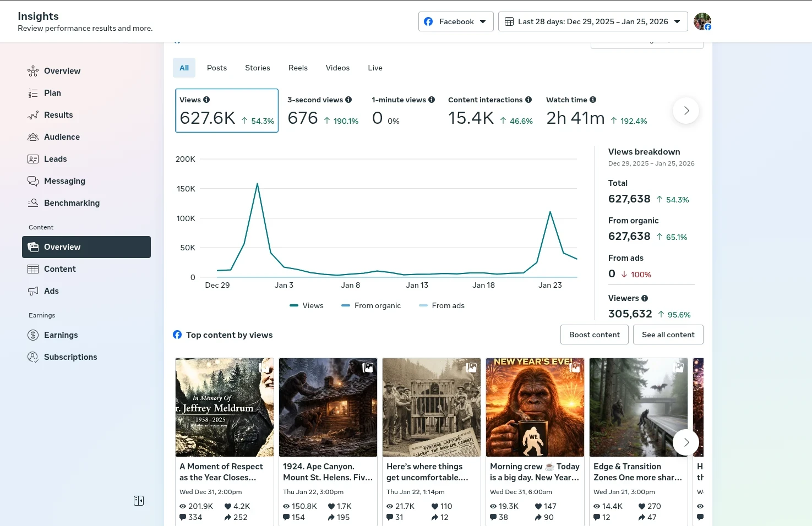812x526 pixels.
Task: Open the Facebook platform dropdown
Action: 456,21
